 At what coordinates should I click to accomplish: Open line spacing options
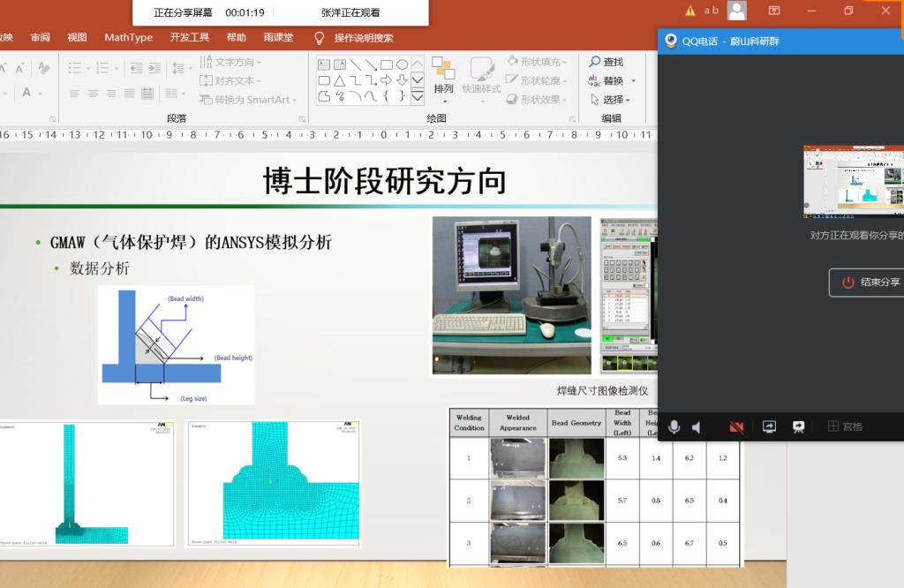click(x=181, y=68)
